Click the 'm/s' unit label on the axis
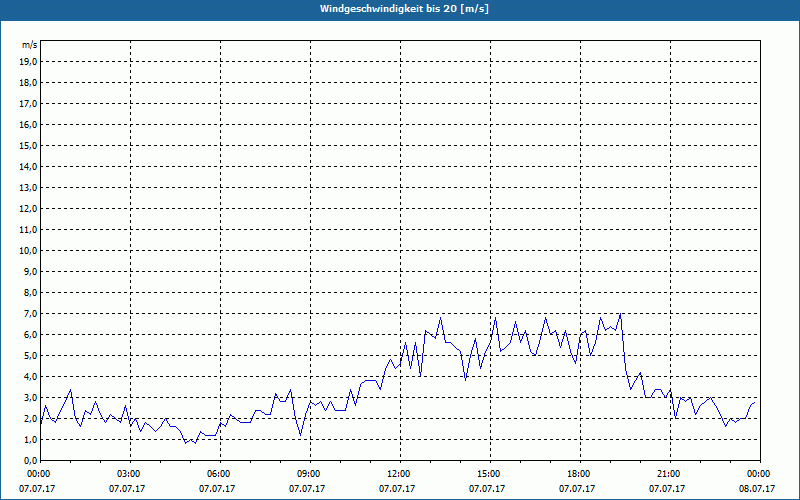 [x=29, y=45]
